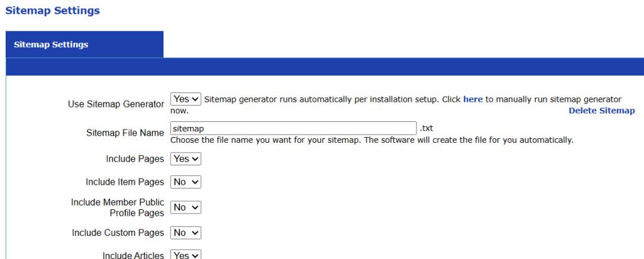This screenshot has width=644, height=259.
Task: Open the Sitemap Settings tab
Action: coord(51,45)
